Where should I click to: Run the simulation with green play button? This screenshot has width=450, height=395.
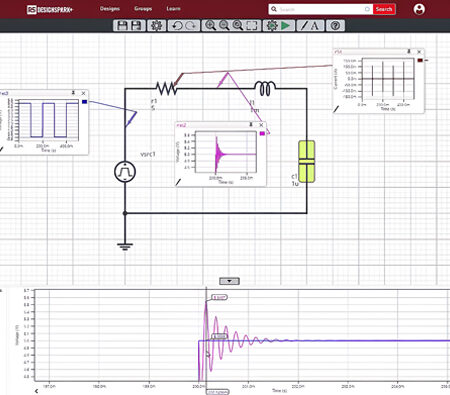[286, 26]
